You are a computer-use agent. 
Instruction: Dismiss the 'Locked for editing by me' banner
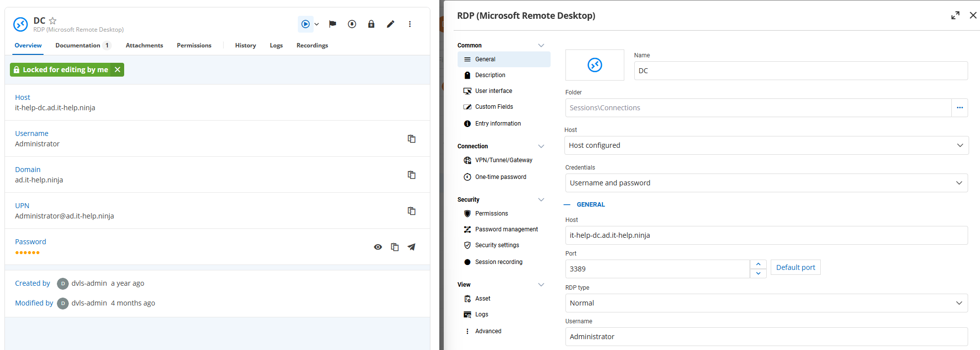[x=118, y=70]
